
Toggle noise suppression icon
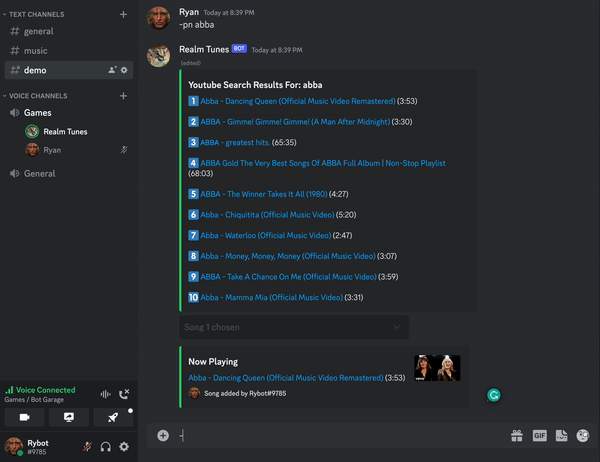pyautogui.click(x=106, y=394)
